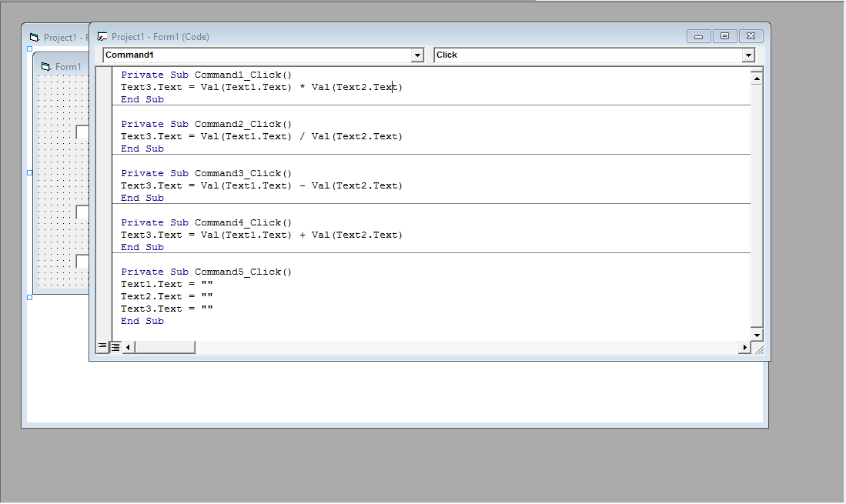Click the code window resize grip
Image resolution: width=846 pixels, height=504 pixels.
[x=759, y=350]
